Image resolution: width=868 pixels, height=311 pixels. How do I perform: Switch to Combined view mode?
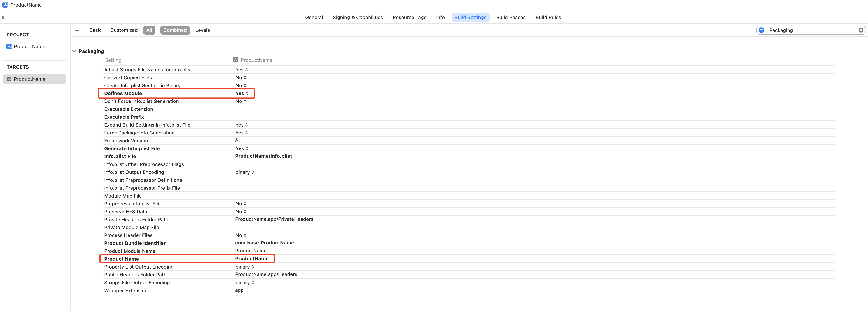pos(175,30)
